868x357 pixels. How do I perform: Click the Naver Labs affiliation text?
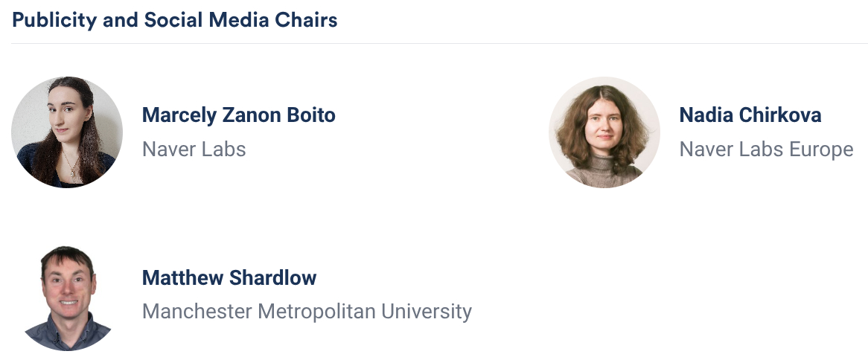coord(194,149)
